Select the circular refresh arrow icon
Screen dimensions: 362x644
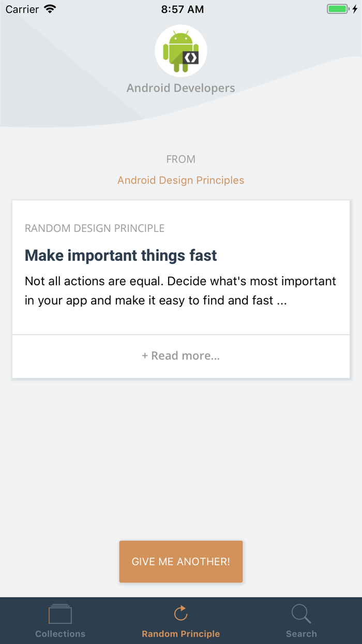(x=180, y=611)
